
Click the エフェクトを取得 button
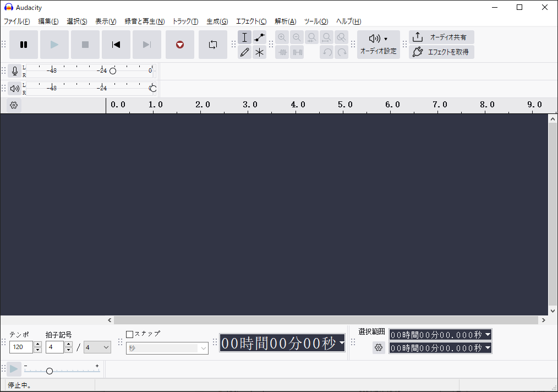point(441,52)
